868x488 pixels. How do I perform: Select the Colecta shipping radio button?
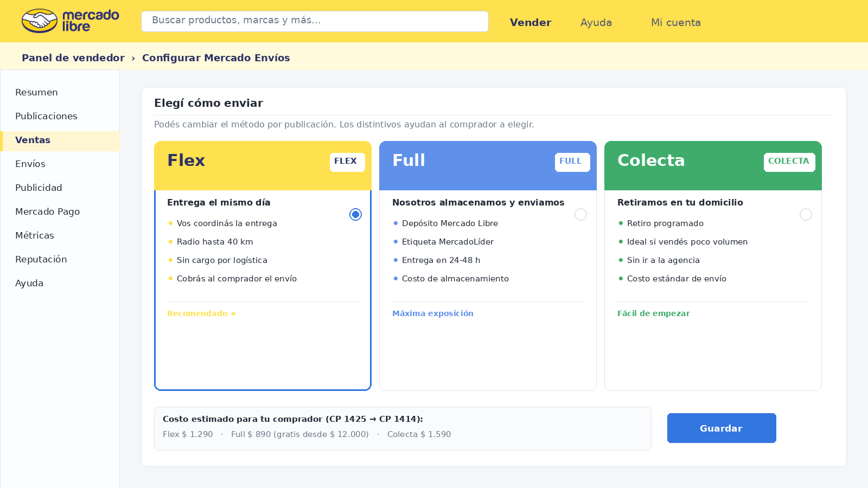pyautogui.click(x=806, y=215)
